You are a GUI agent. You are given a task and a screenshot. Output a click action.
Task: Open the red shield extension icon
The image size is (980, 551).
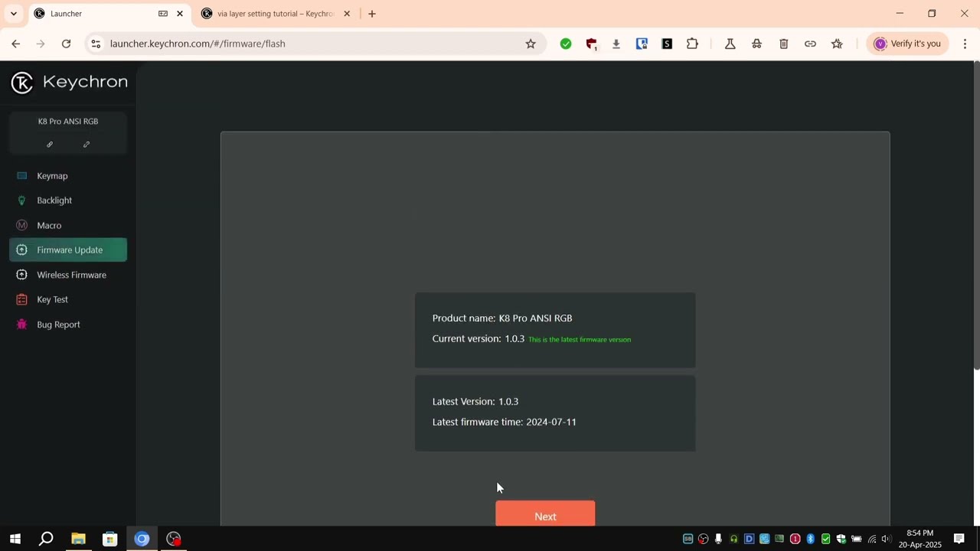[x=591, y=44]
